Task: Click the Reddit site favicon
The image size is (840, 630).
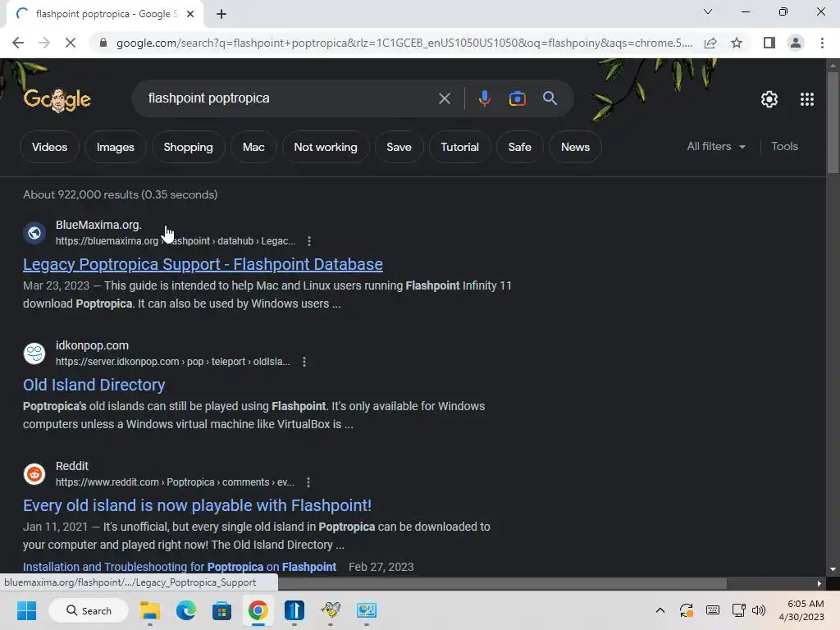Action: click(x=34, y=474)
